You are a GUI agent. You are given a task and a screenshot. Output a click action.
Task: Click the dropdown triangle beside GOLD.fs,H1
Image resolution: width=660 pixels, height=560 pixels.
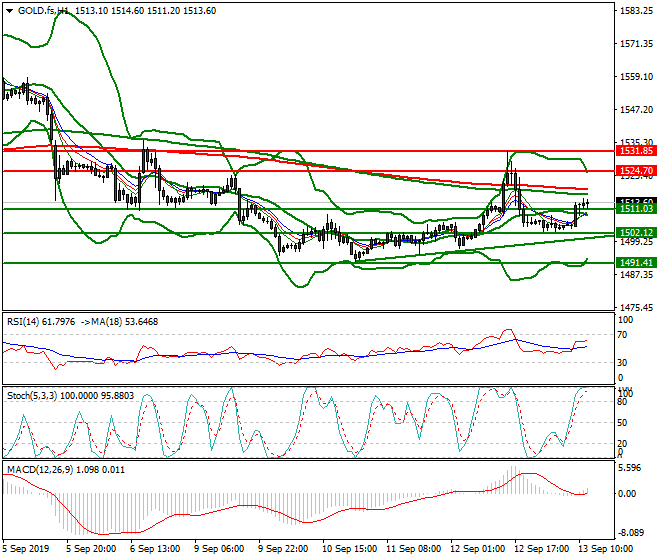pyautogui.click(x=9, y=11)
